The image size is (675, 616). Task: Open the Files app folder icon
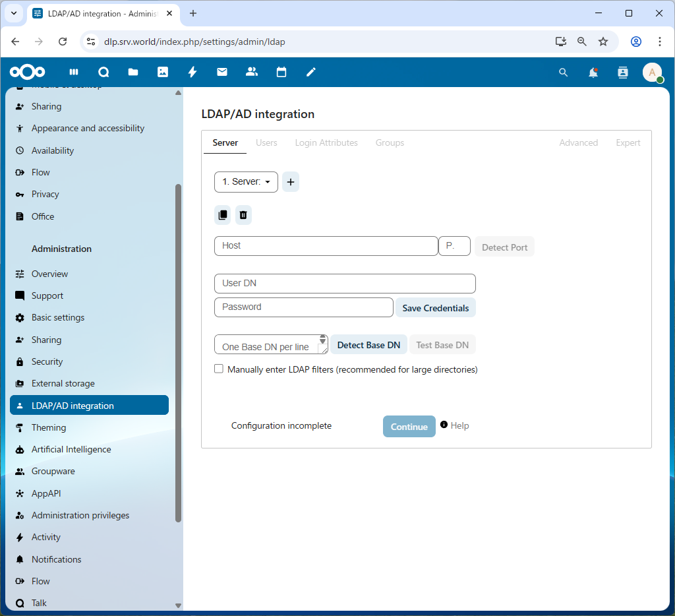coord(133,72)
